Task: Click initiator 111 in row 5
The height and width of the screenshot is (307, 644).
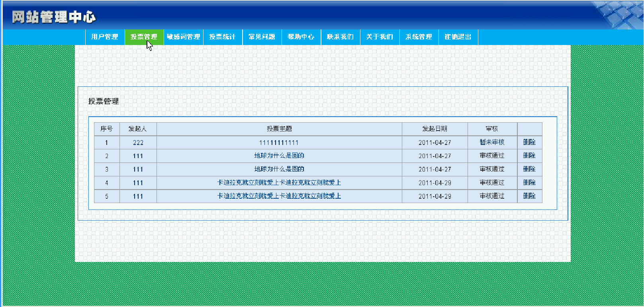Action: (x=138, y=197)
